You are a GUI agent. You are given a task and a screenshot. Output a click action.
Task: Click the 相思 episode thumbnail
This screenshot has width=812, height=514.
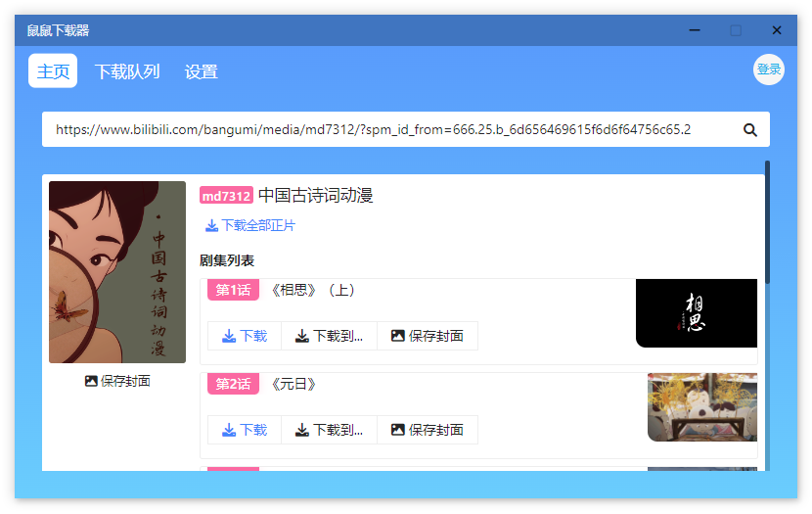pyautogui.click(x=697, y=313)
